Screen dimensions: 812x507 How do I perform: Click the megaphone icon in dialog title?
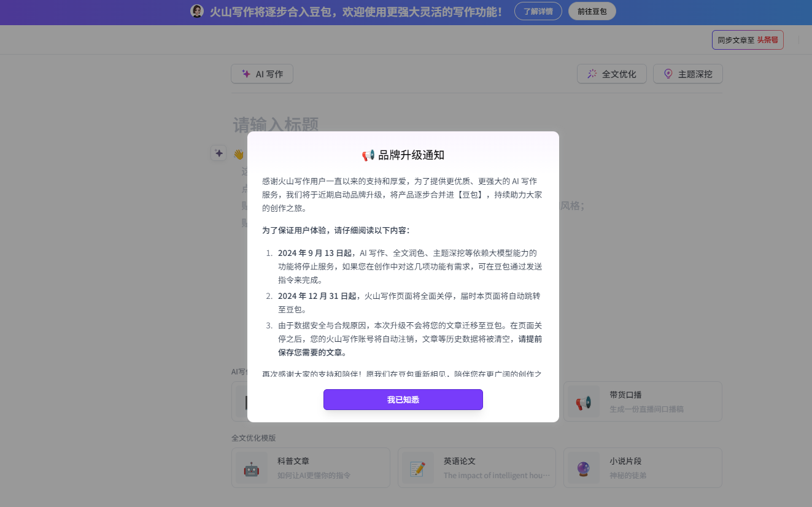[x=368, y=155]
